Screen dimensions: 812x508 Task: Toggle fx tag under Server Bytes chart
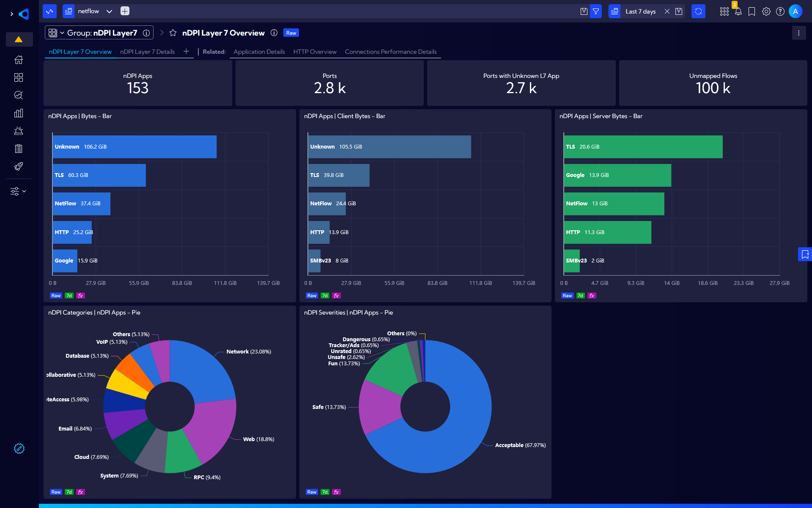click(592, 295)
